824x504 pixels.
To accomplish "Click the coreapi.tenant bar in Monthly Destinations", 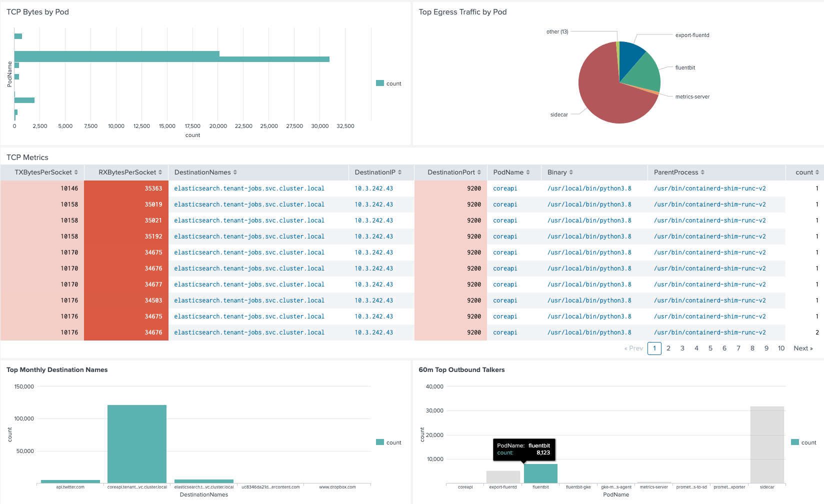I will coord(137,443).
